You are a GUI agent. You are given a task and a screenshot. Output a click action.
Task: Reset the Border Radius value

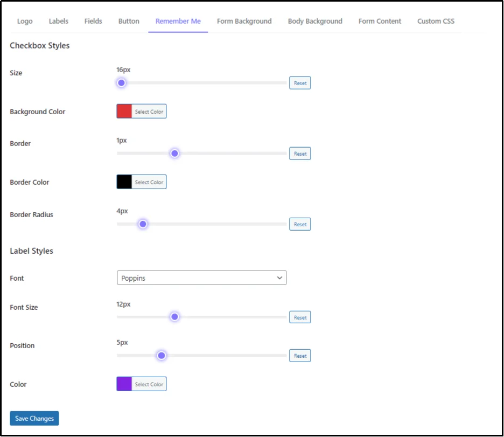coord(300,224)
